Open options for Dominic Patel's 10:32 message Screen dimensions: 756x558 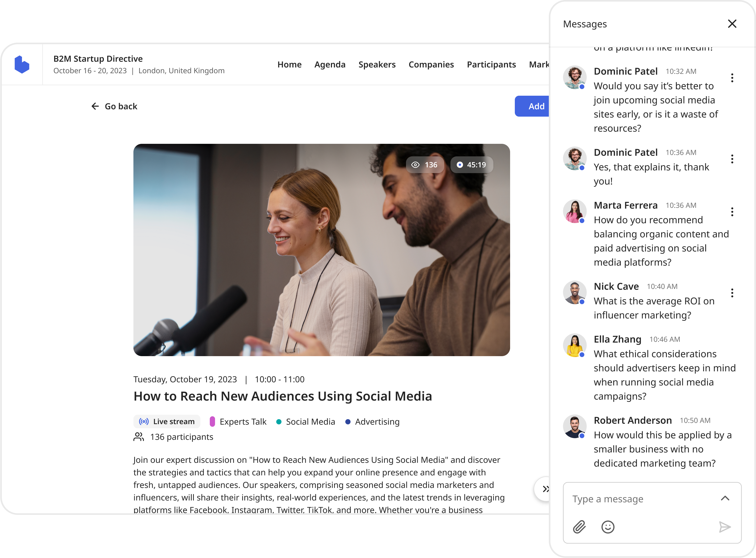click(732, 78)
